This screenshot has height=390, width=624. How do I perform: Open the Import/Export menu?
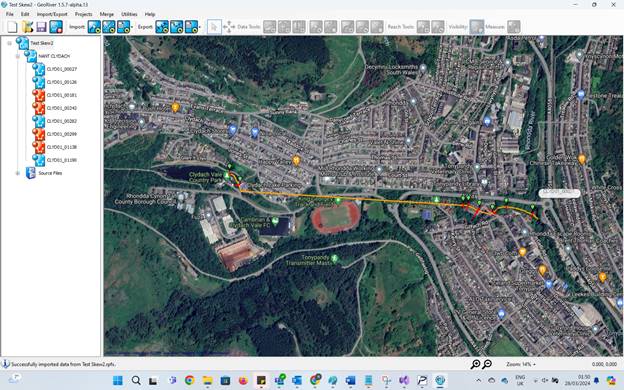tap(52, 14)
